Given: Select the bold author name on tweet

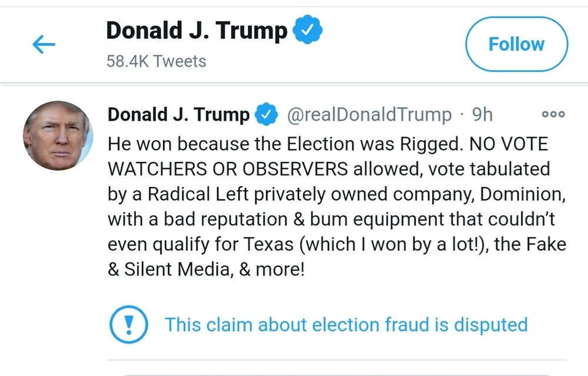Looking at the screenshot, I should [178, 115].
